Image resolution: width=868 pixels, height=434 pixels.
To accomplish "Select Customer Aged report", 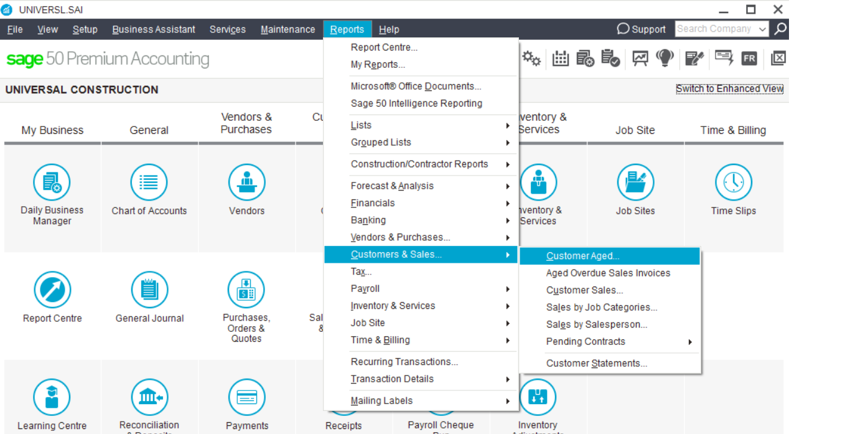I will point(610,256).
